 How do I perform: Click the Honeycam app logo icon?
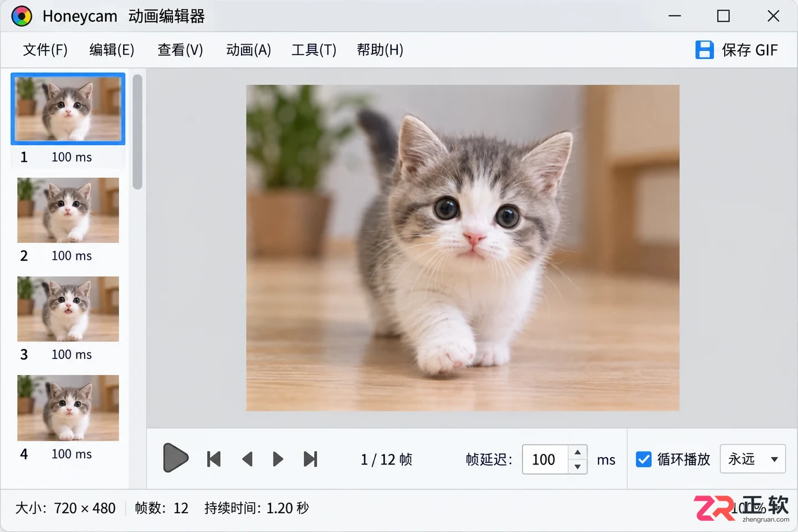pyautogui.click(x=22, y=16)
